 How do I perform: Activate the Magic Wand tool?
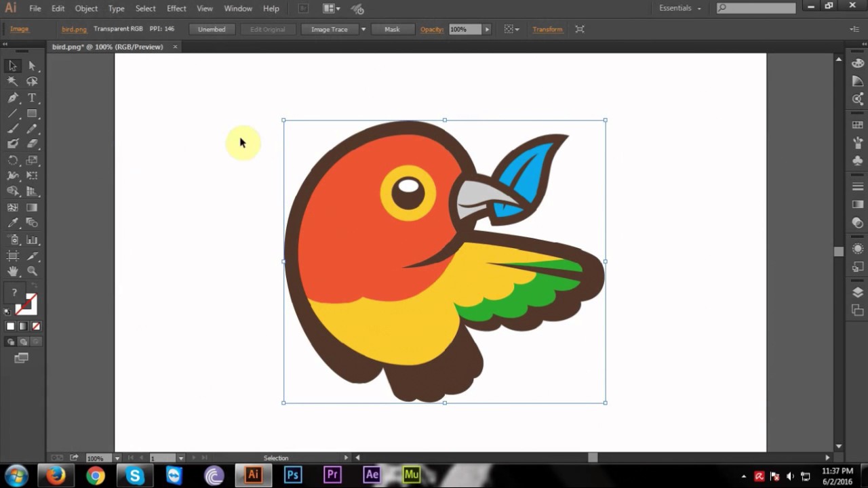(11, 81)
